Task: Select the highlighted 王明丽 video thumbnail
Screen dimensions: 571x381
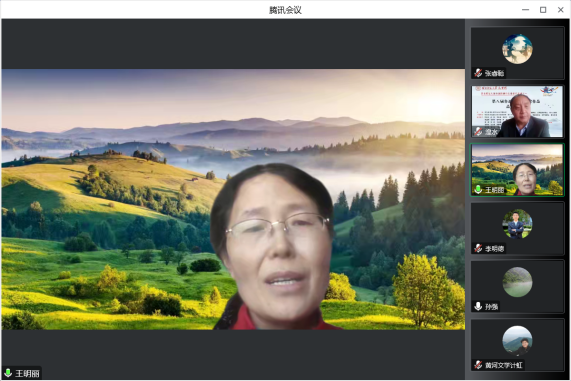Action: [x=517, y=170]
